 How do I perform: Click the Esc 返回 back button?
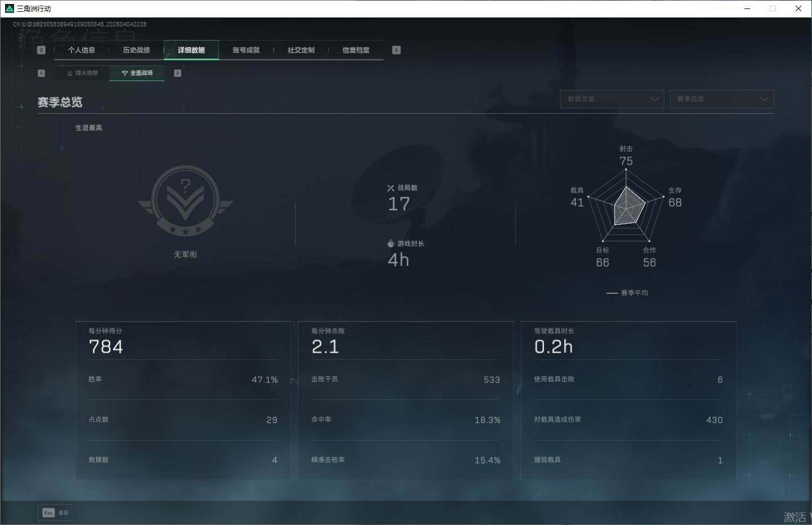[x=55, y=513]
